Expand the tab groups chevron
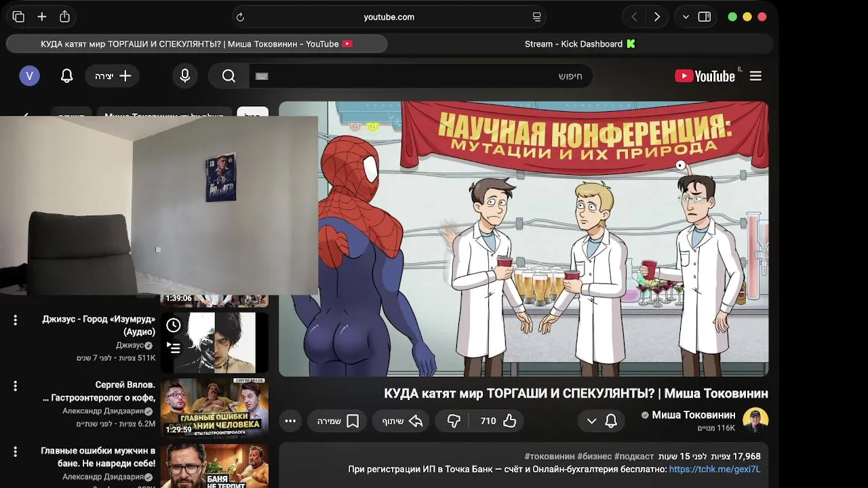 (686, 17)
